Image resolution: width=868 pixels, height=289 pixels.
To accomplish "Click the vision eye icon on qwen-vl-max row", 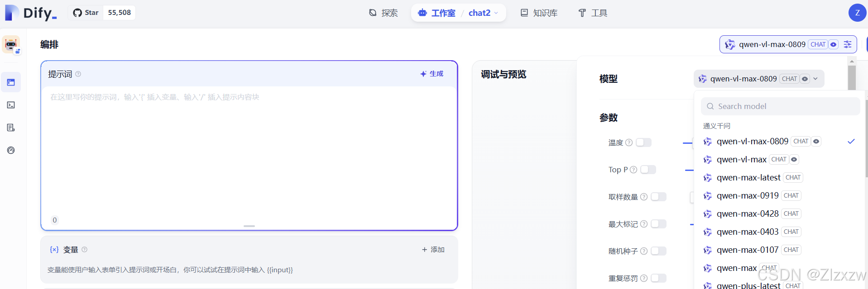I will pos(794,159).
